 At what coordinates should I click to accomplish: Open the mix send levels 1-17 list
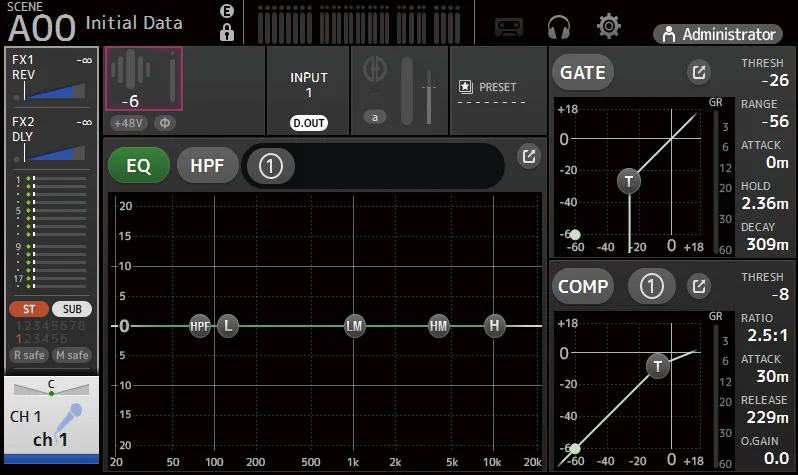pyautogui.click(x=50, y=232)
